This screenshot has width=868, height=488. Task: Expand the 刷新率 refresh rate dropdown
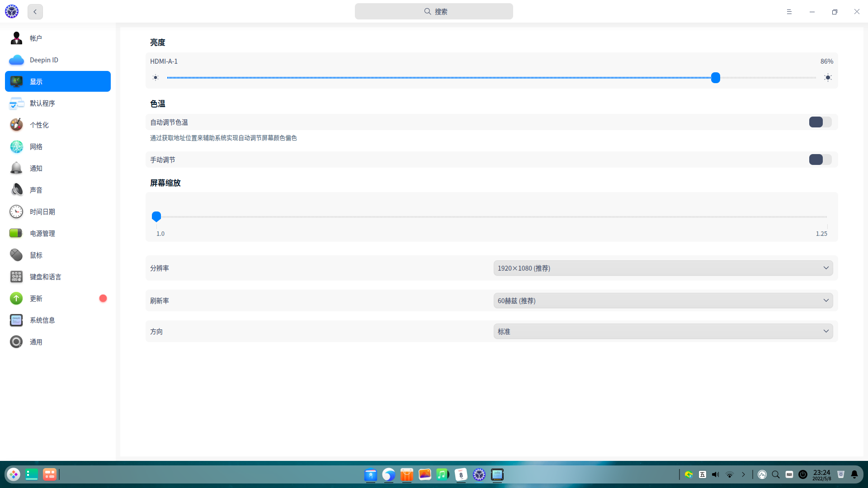(663, 300)
